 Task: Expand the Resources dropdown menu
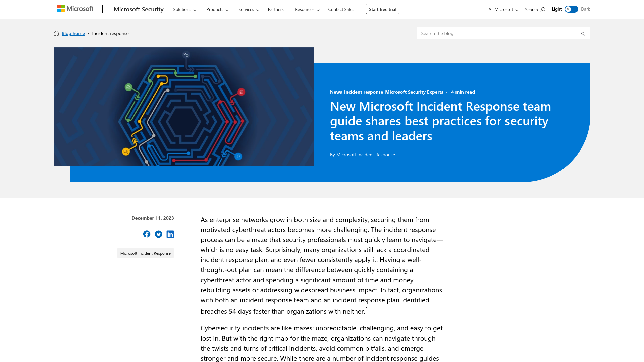click(x=307, y=9)
